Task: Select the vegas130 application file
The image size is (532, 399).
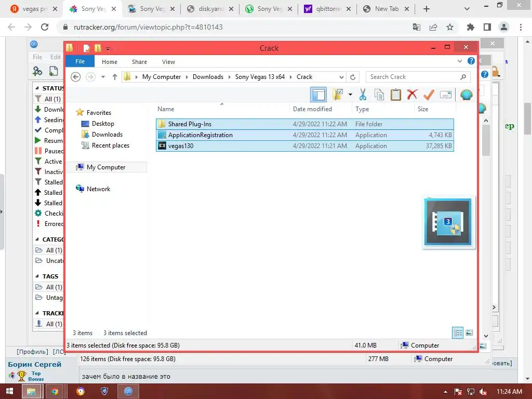Action: pyautogui.click(x=304, y=146)
